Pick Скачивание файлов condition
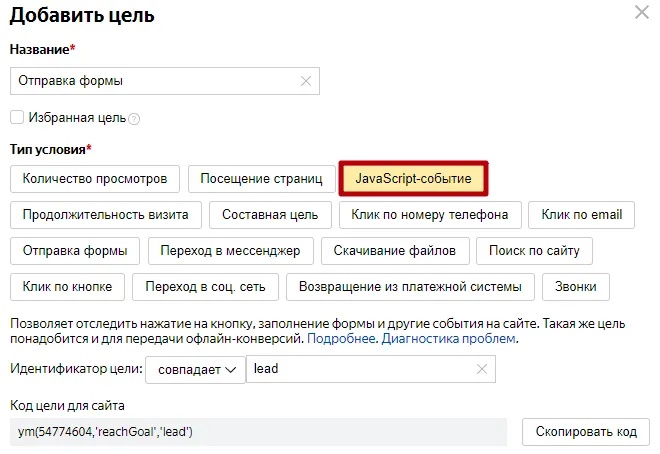Viewport: 660px width, 454px height. click(395, 250)
